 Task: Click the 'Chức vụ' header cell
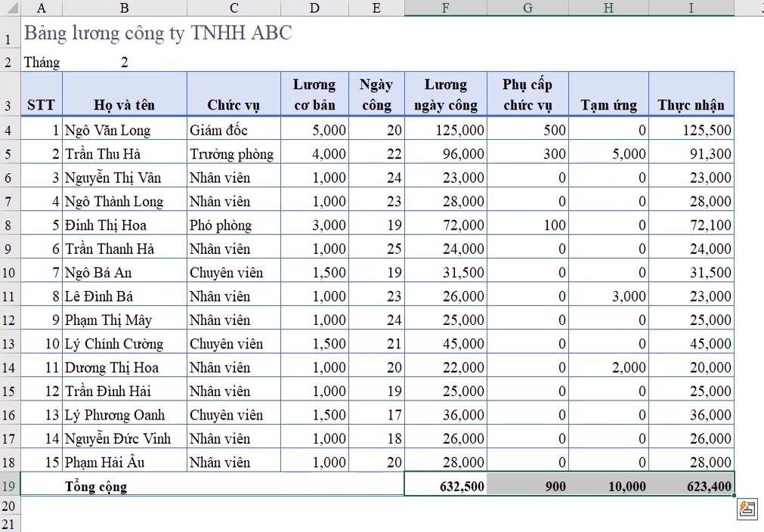(x=234, y=94)
